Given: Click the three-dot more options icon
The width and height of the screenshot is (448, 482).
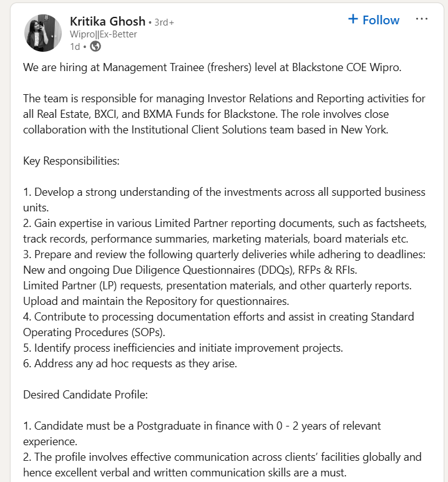Looking at the screenshot, I should [x=422, y=19].
